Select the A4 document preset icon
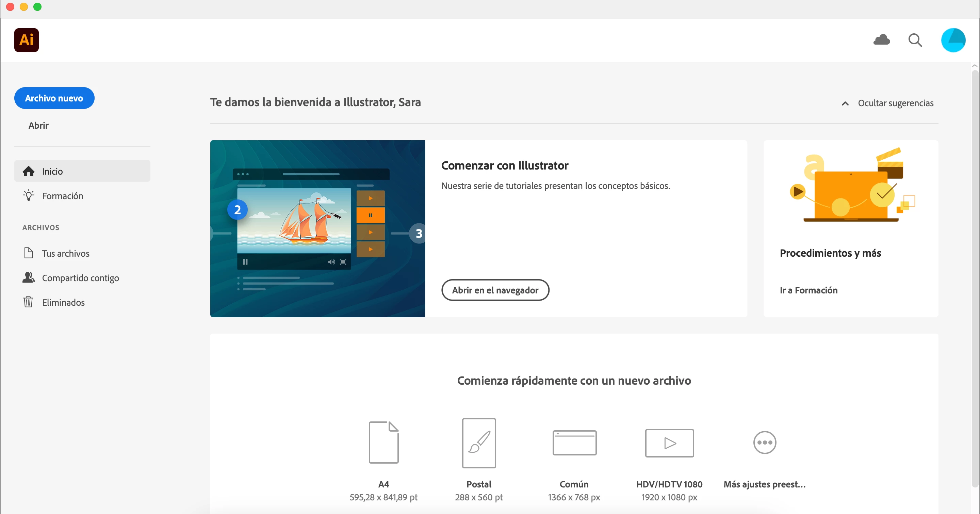980x514 pixels. tap(383, 442)
